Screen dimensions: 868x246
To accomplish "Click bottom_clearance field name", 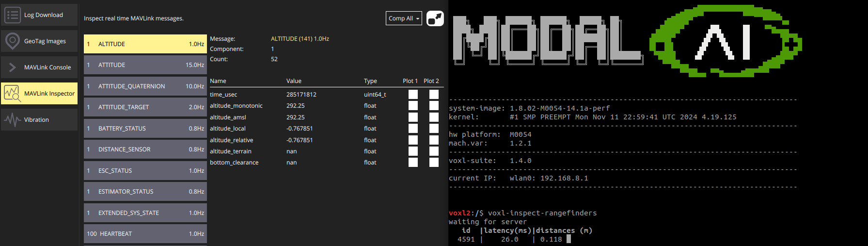I will pos(234,163).
